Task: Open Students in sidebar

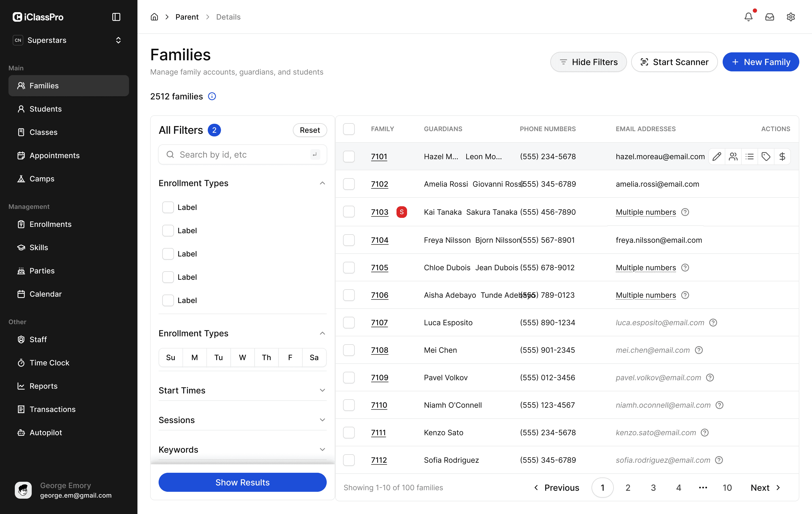Action: coord(68,109)
